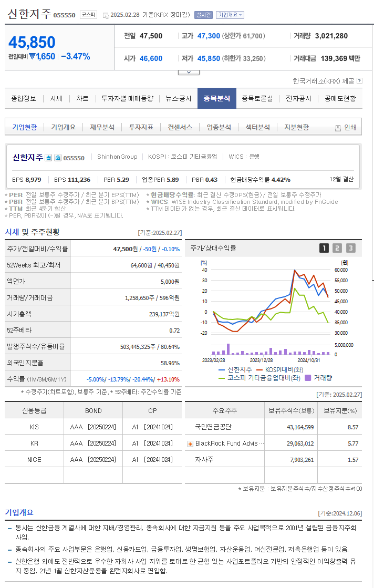This screenshot has height=588, width=374.
Task: Click the 52주베타 value 0.72
Action: click(x=174, y=331)
